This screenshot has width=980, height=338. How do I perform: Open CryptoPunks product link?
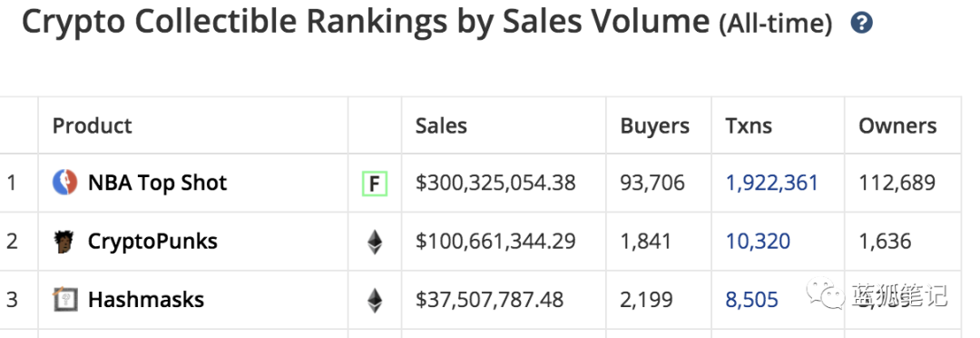152,242
